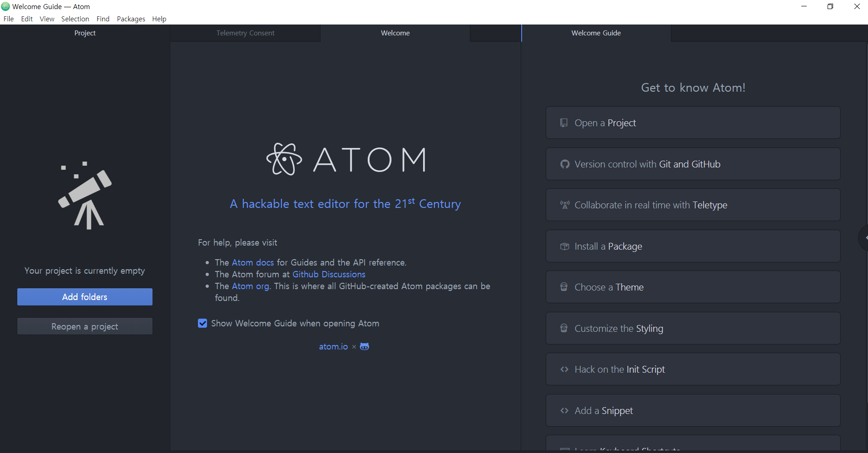Click the code icon beside Init Script
The height and width of the screenshot is (453, 868).
[x=564, y=369]
